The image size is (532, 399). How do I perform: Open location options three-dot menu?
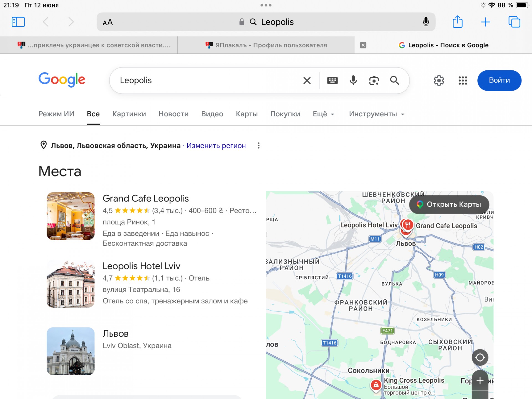pos(259,145)
